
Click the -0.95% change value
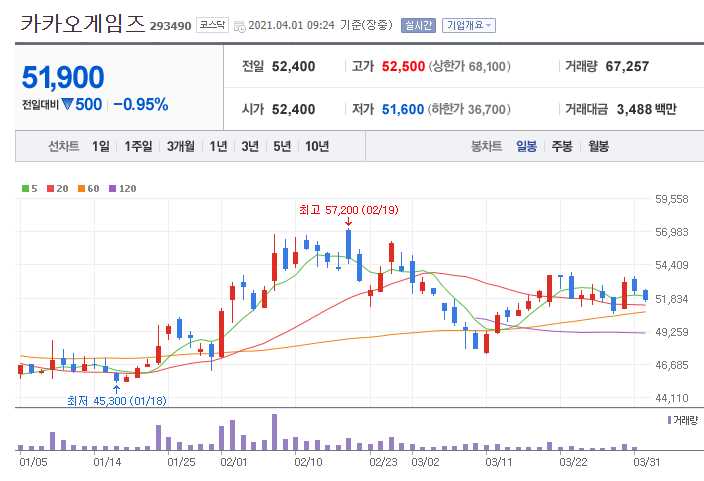[x=141, y=104]
